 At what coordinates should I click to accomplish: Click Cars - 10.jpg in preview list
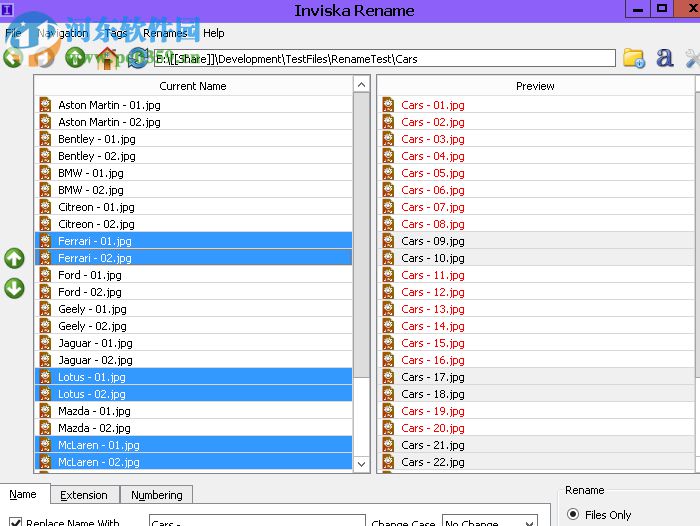(536, 258)
